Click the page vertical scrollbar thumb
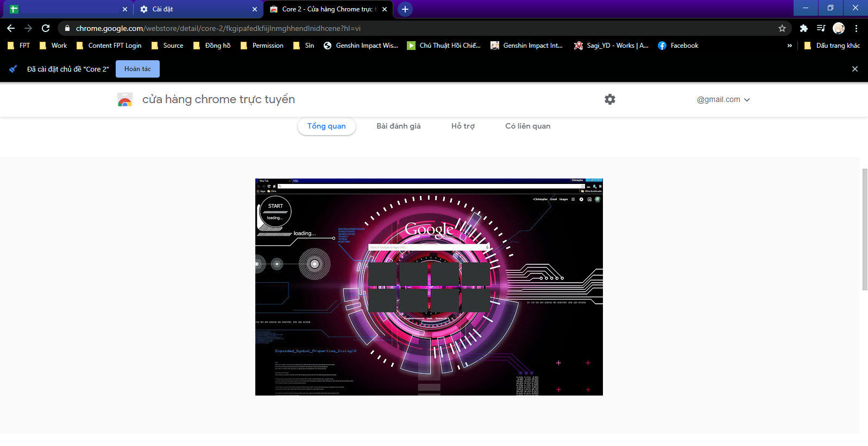The image size is (868, 446). [865, 230]
